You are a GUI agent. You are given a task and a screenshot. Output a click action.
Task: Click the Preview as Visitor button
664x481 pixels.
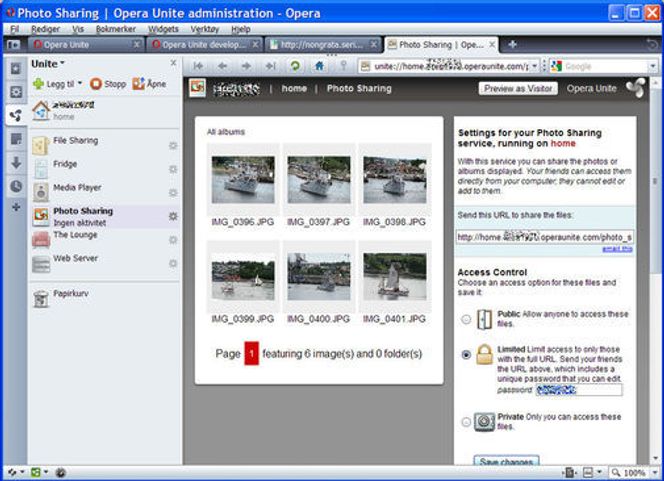click(x=518, y=88)
